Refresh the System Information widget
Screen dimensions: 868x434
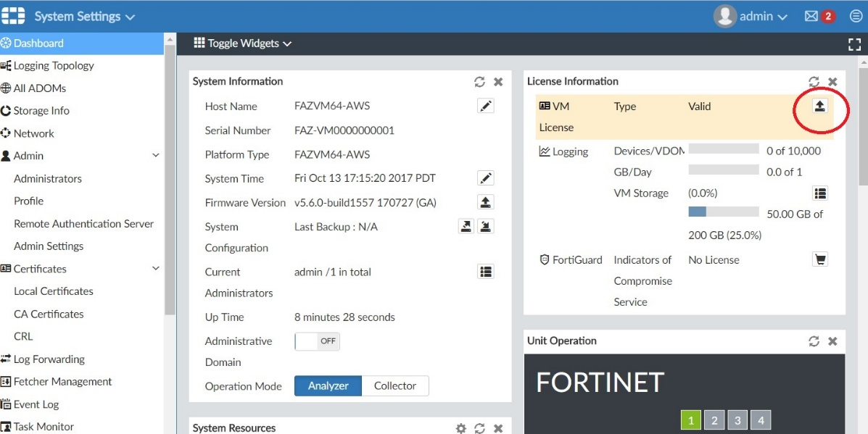pos(479,82)
